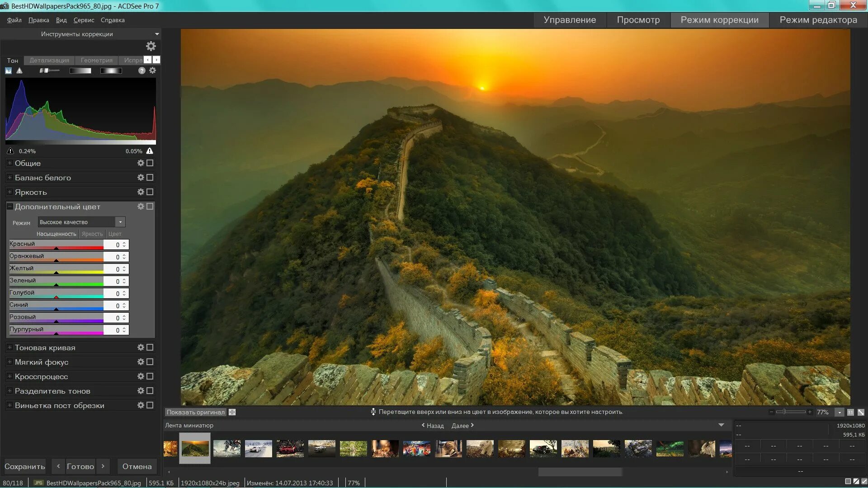Open the Правка menu
The image size is (868, 488).
click(x=38, y=20)
